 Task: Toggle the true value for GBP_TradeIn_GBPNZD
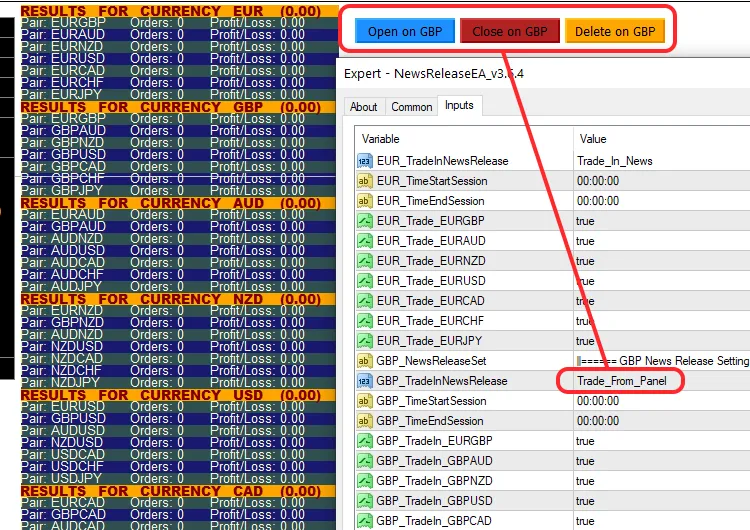pyautogui.click(x=585, y=481)
